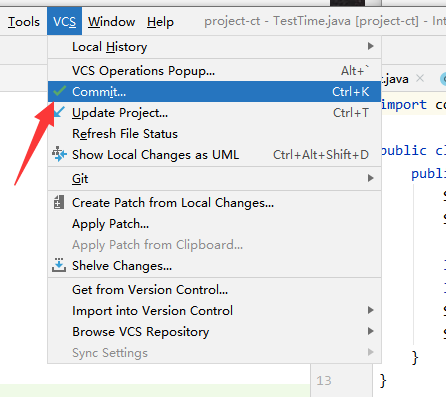The width and height of the screenshot is (446, 397).
Task: Click the blue arrow Update Project icon
Action: click(x=59, y=112)
